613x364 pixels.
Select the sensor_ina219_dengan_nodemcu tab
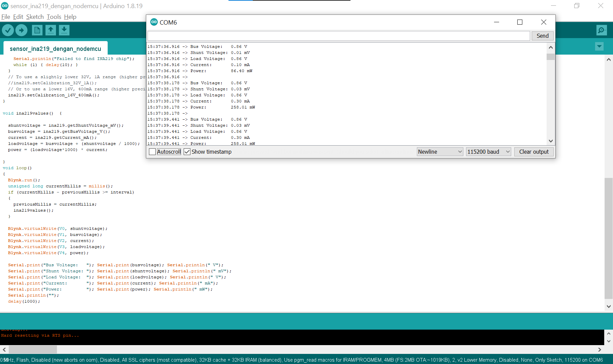point(56,49)
